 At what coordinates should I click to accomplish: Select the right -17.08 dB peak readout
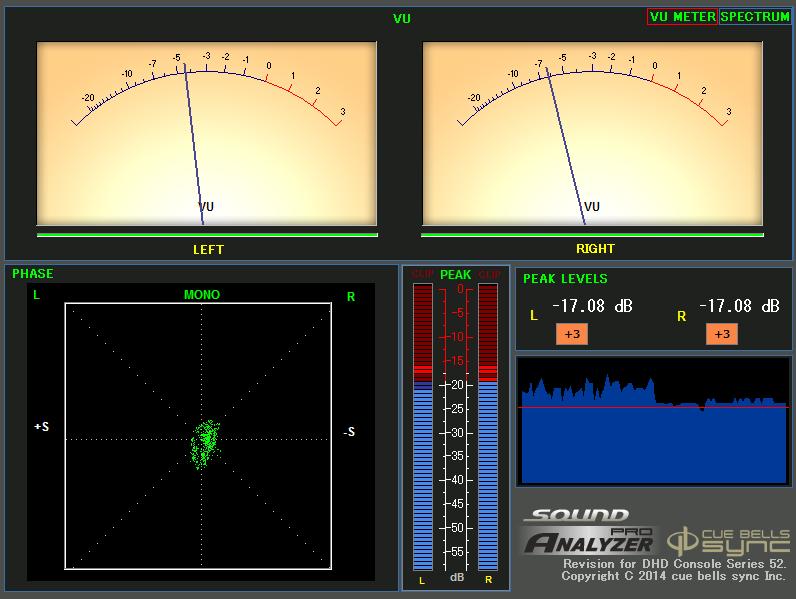(x=739, y=306)
